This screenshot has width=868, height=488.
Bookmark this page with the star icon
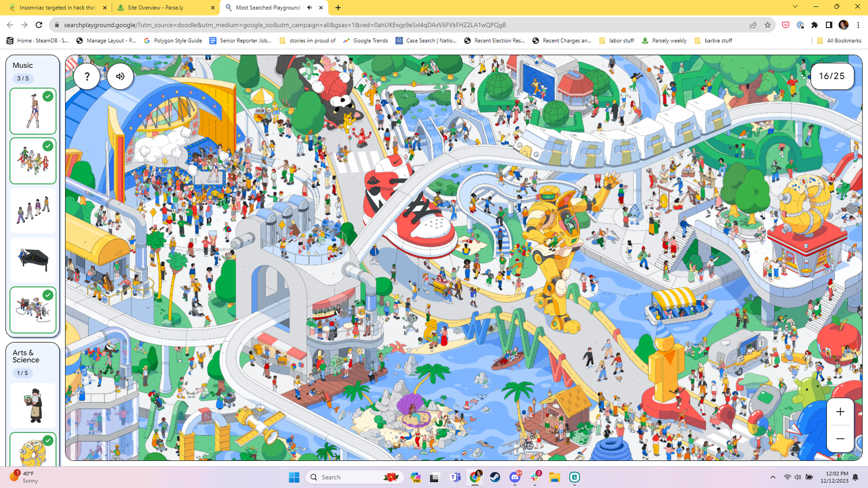pos(767,25)
